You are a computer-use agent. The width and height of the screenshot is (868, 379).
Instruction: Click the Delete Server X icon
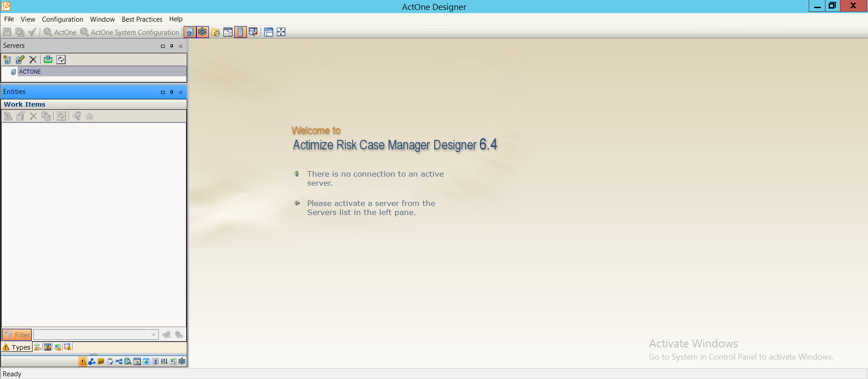click(x=33, y=60)
